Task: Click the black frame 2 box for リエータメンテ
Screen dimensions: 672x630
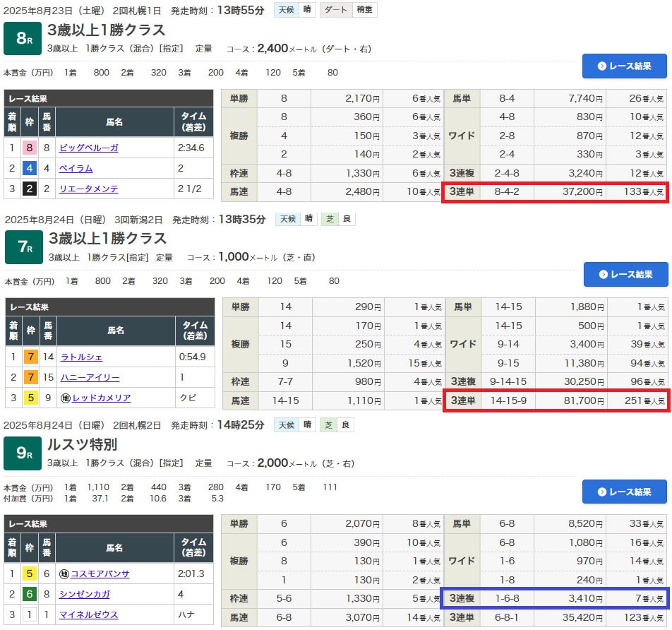Action: click(x=29, y=189)
